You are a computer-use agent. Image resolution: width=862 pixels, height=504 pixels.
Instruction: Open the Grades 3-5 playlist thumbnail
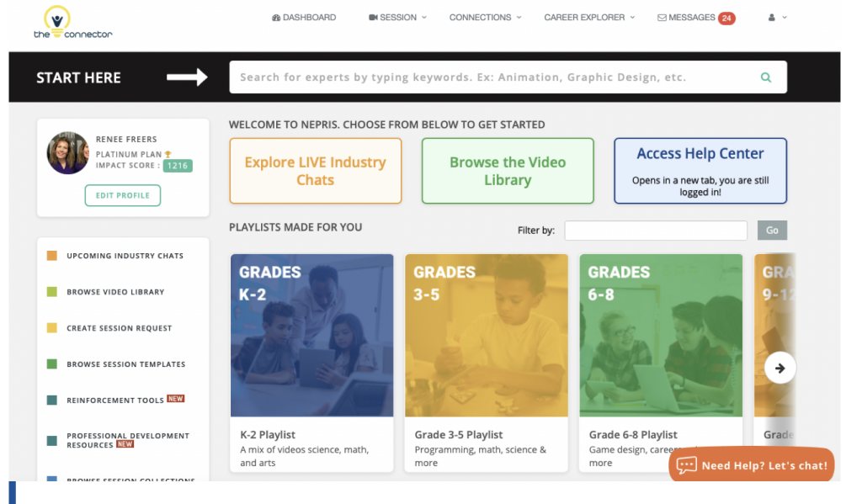[487, 335]
